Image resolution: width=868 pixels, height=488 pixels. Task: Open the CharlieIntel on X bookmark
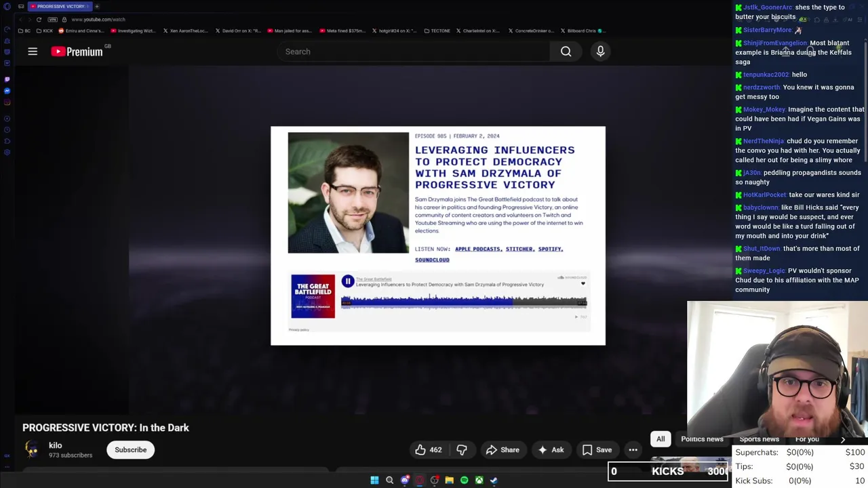(x=478, y=30)
